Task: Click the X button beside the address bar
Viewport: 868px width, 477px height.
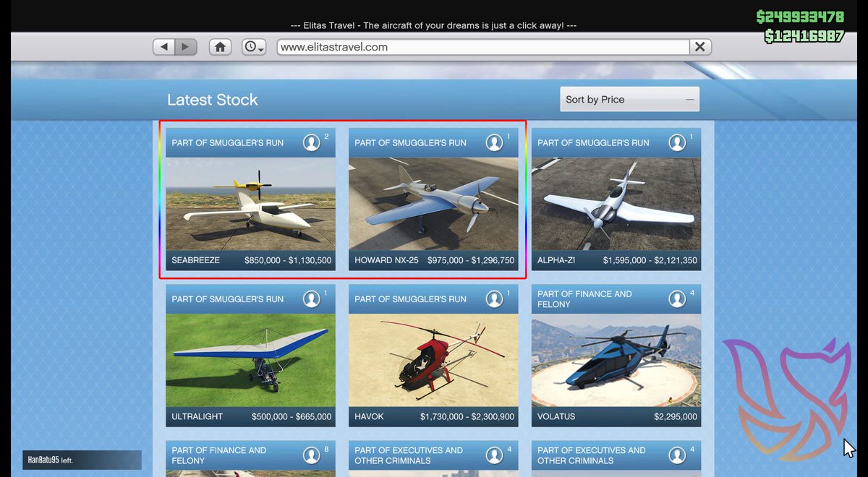Action: pos(699,47)
